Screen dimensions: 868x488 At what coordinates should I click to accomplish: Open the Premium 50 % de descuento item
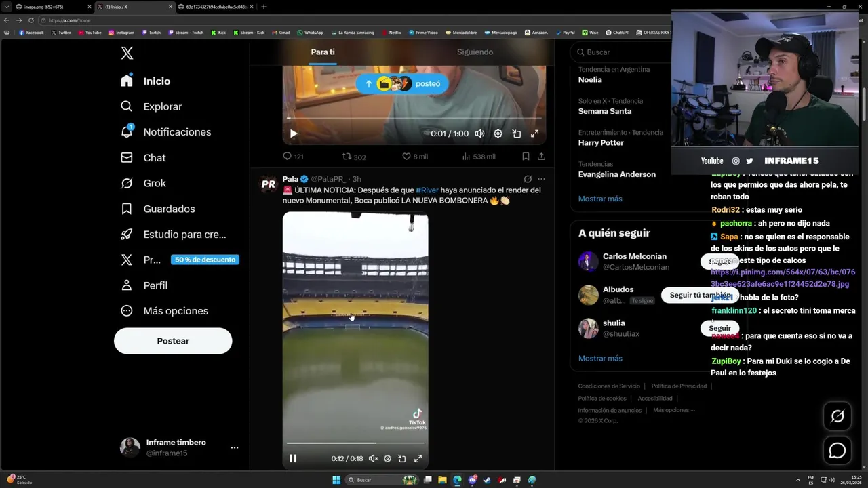point(179,260)
